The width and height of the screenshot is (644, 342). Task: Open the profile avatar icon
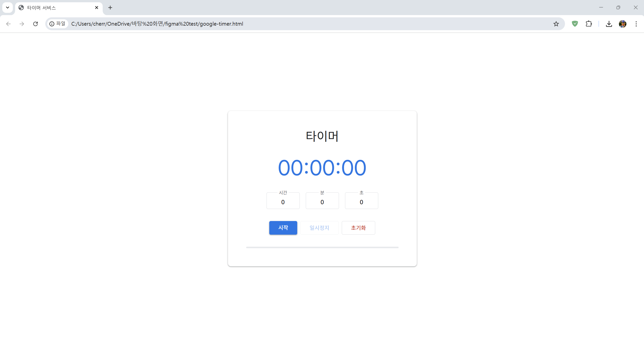click(622, 24)
